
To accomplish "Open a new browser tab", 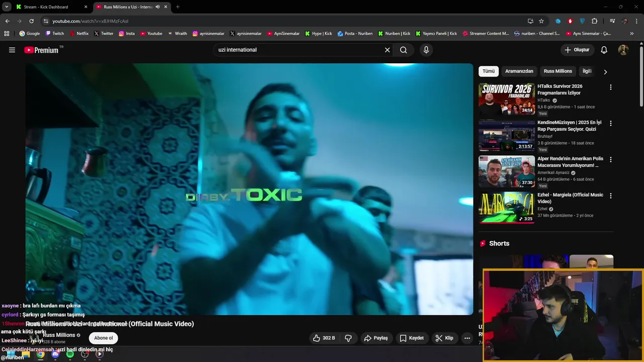I will [x=178, y=7].
